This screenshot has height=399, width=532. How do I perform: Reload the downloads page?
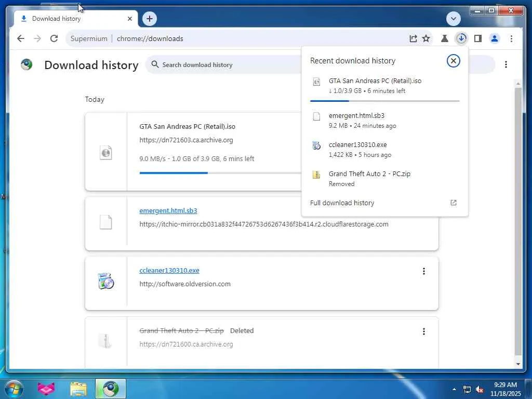click(x=54, y=38)
